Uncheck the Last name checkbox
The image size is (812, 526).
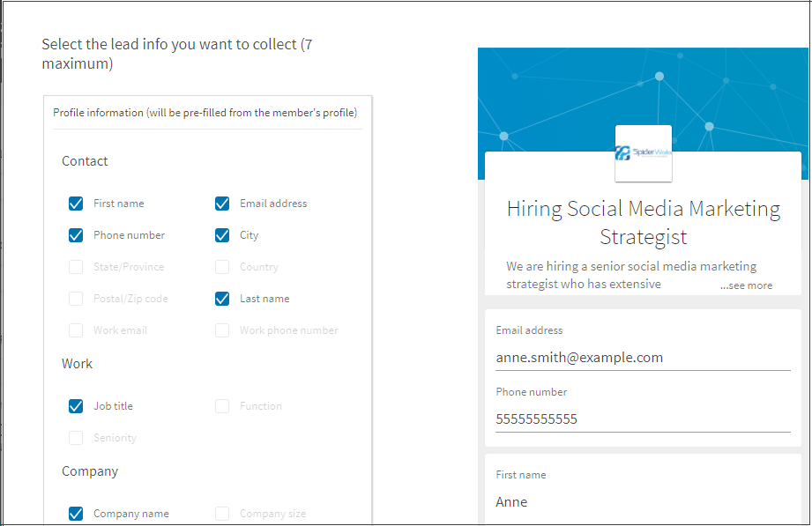[222, 299]
